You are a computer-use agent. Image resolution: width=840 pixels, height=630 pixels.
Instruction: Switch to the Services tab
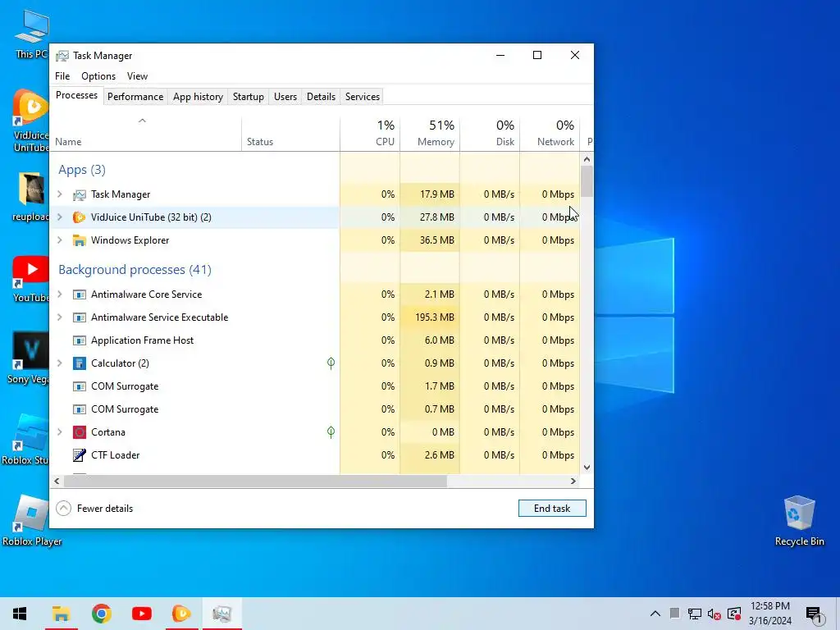click(x=362, y=97)
